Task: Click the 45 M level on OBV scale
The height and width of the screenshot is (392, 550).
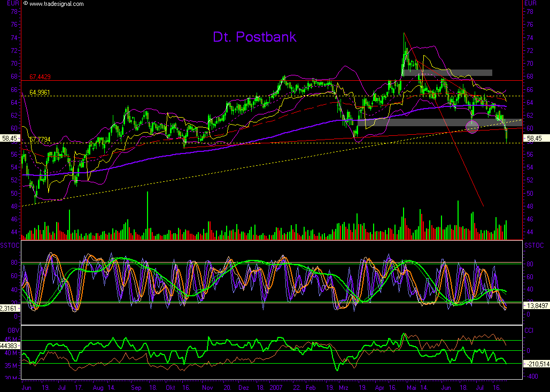Action: click(x=10, y=339)
